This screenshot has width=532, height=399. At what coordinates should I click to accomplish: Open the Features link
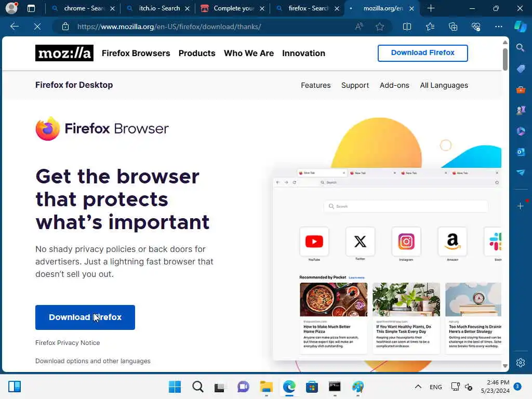(x=315, y=85)
